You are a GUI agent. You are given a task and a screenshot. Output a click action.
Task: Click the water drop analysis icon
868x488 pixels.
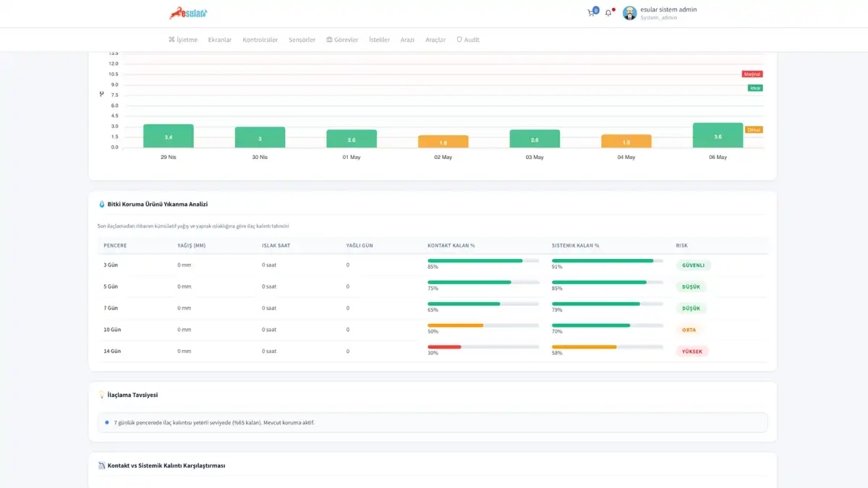[x=101, y=205]
